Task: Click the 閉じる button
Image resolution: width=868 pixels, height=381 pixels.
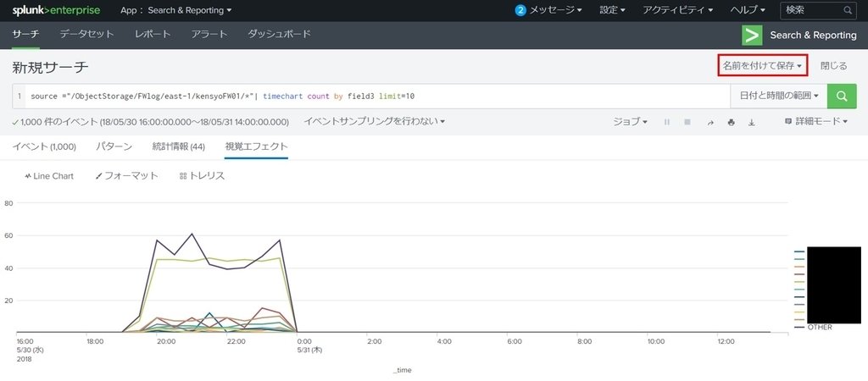Action: (x=833, y=65)
